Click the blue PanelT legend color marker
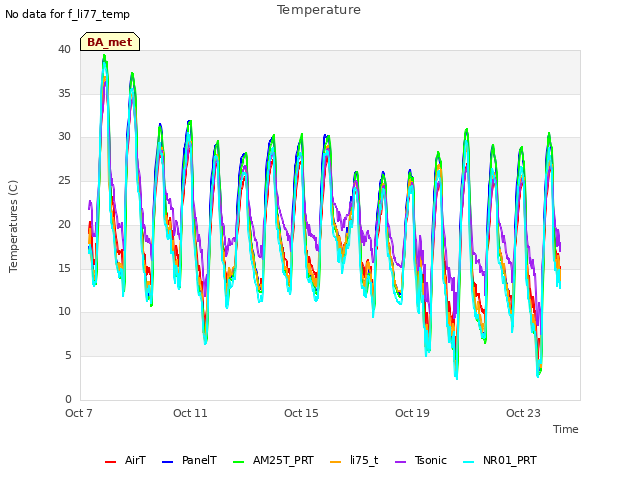 click(x=167, y=462)
